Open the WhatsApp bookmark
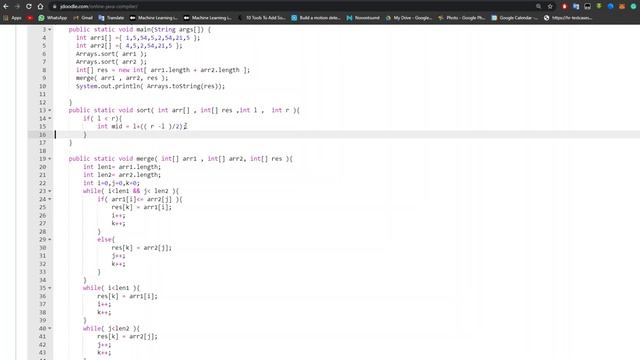This screenshot has height=360, width=640. (x=53, y=18)
